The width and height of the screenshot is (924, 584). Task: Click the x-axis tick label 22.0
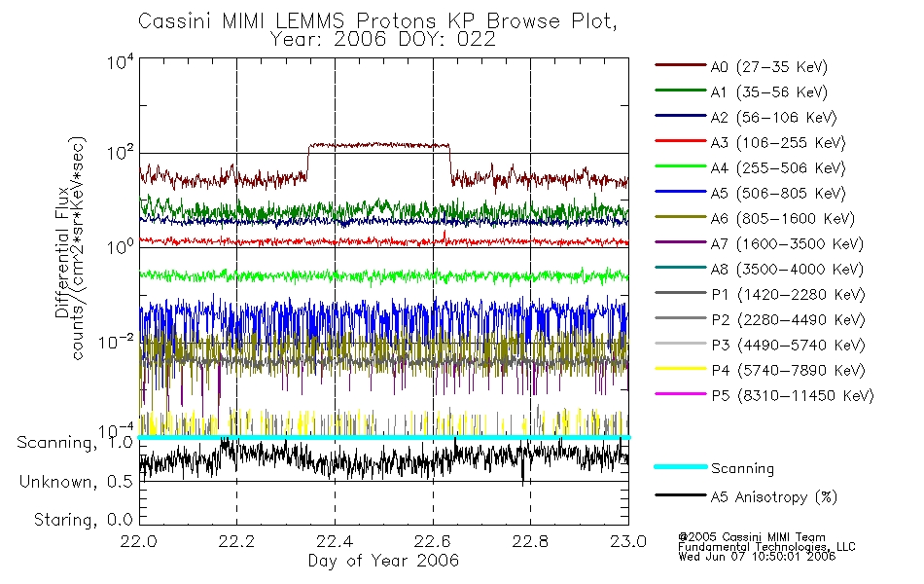(x=138, y=541)
